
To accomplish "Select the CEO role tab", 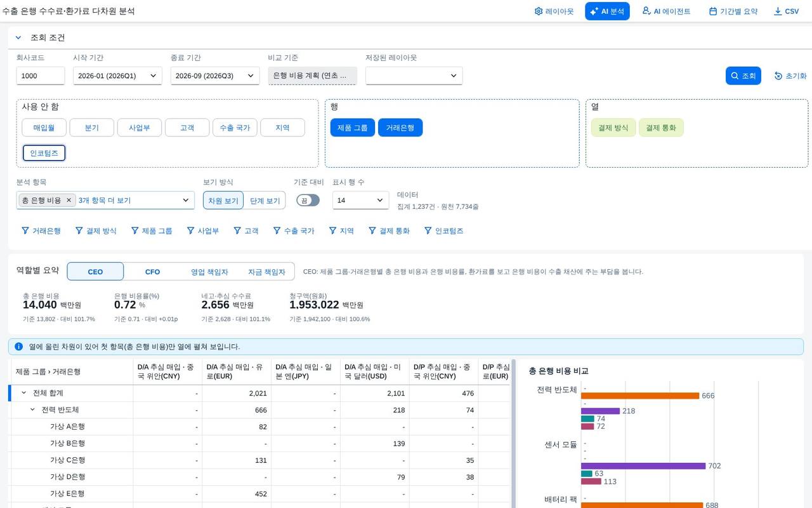I will [x=95, y=272].
